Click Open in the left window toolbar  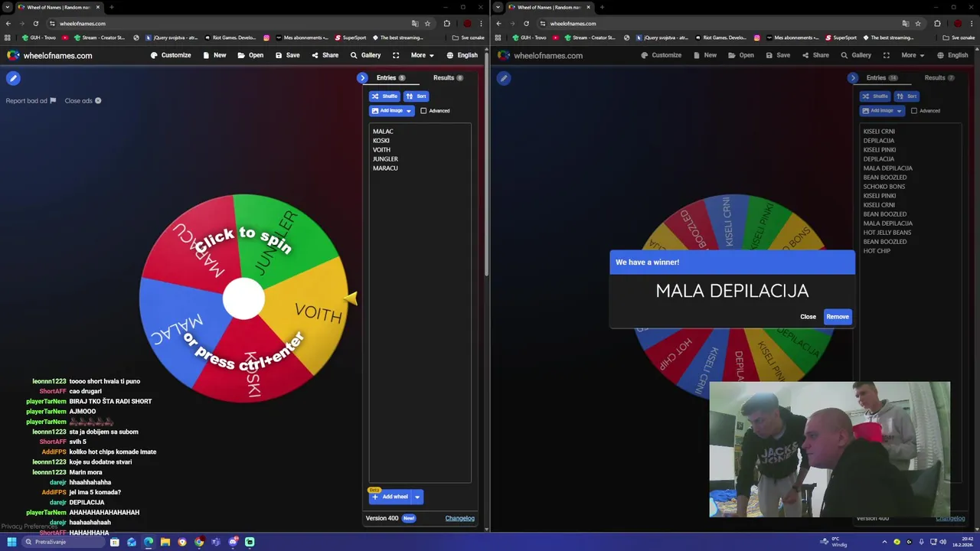[250, 55]
